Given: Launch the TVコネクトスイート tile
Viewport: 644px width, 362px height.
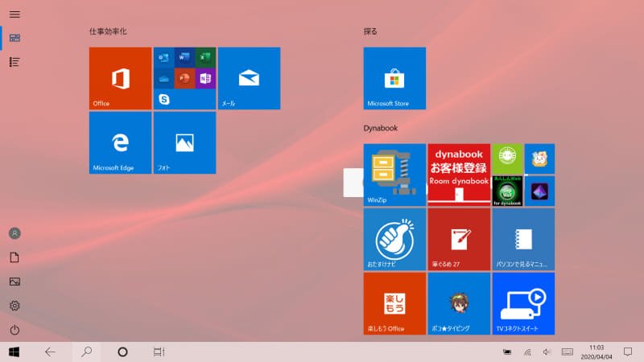Looking at the screenshot, I should [x=524, y=304].
